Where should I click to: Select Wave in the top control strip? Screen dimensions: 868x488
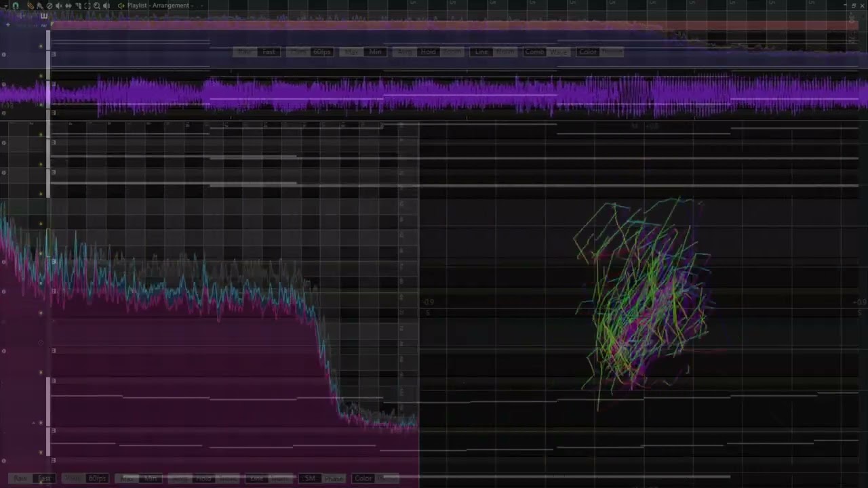tap(558, 52)
